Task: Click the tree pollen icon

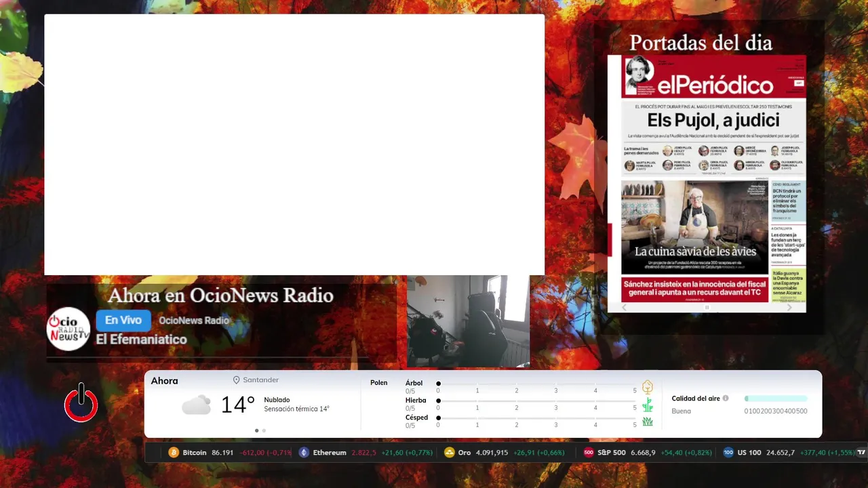Action: [x=648, y=387]
